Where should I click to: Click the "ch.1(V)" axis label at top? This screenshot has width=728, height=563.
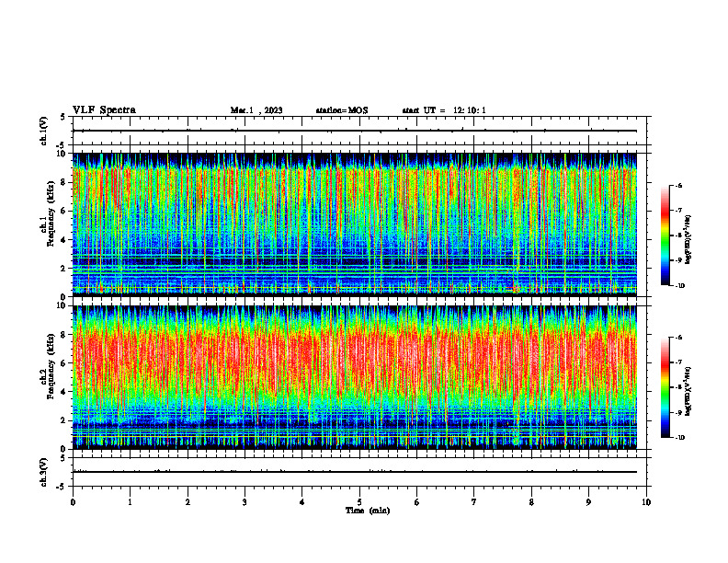click(43, 131)
